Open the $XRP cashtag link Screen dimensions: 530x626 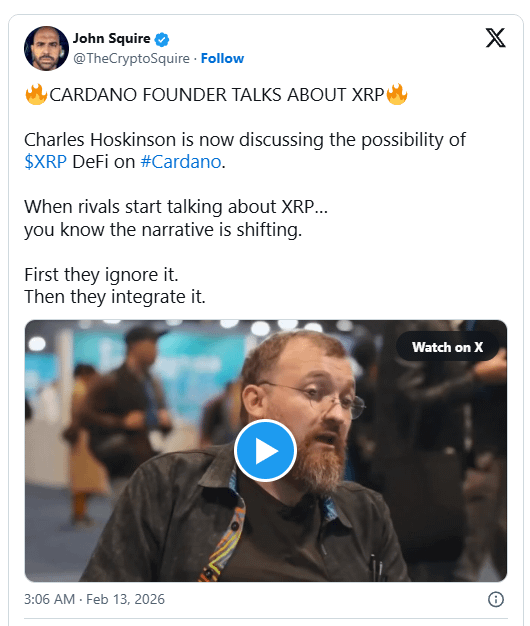(x=45, y=162)
